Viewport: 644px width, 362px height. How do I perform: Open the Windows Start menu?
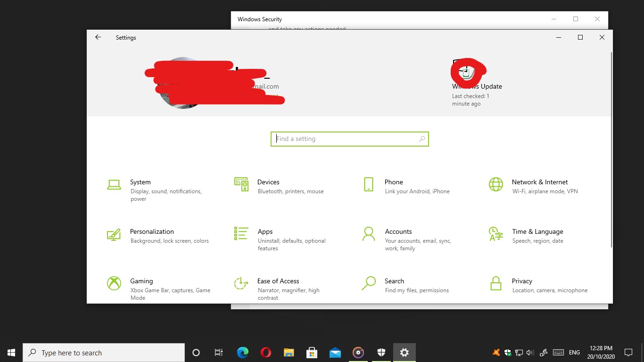[11, 353]
